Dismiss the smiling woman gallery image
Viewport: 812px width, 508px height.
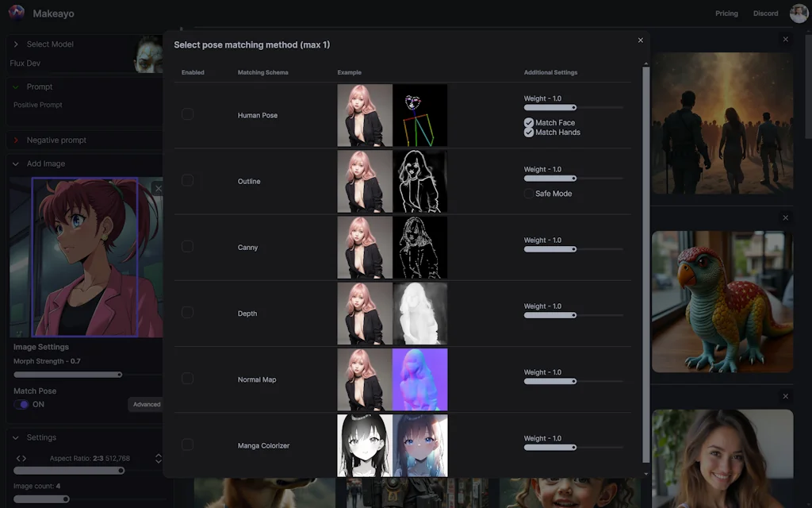785,395
